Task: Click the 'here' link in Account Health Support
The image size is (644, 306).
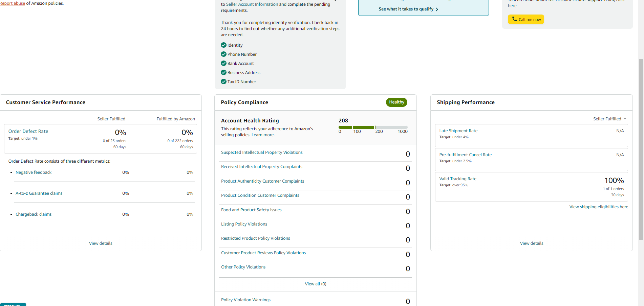Action: point(512,6)
